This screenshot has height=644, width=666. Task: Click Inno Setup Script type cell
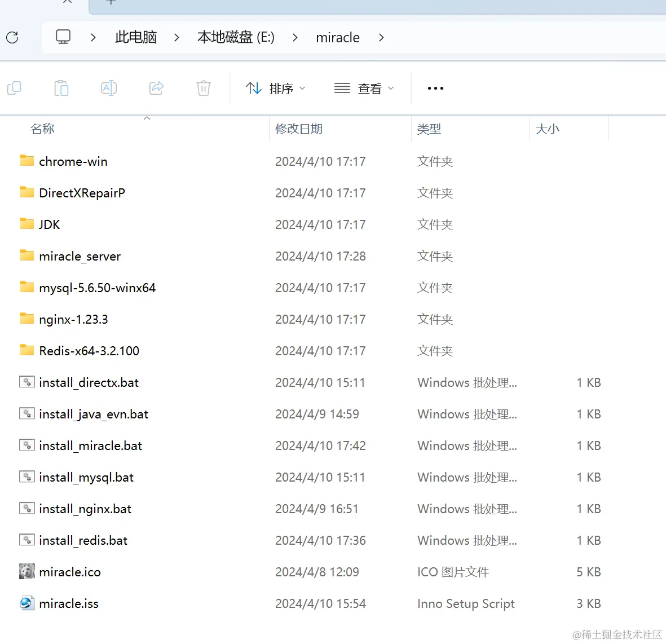(466, 603)
